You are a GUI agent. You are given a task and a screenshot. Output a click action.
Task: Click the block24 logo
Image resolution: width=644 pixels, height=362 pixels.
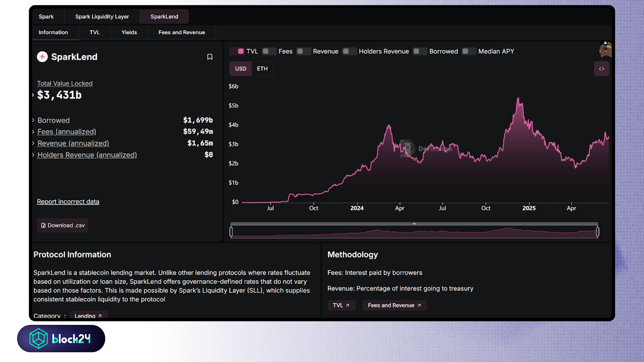[x=61, y=339]
